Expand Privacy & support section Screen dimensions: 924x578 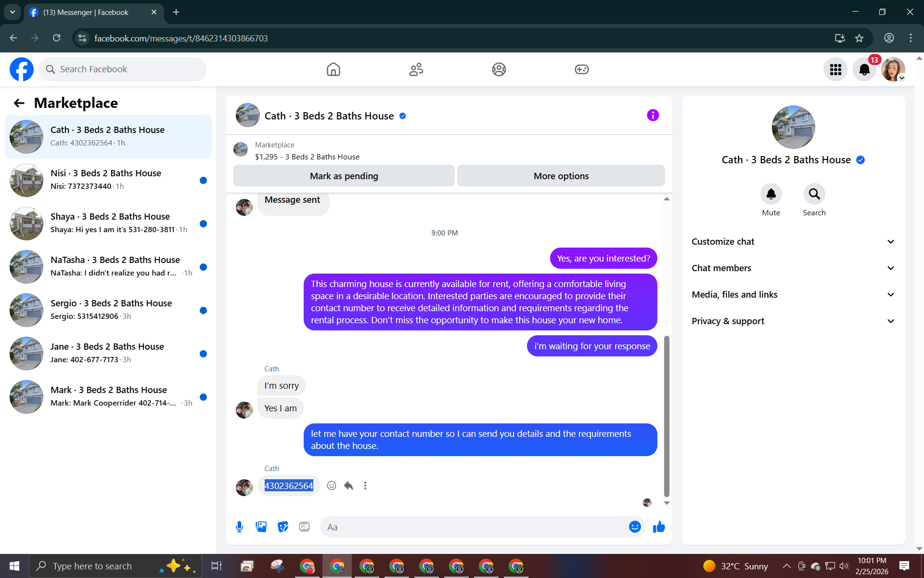coord(793,321)
